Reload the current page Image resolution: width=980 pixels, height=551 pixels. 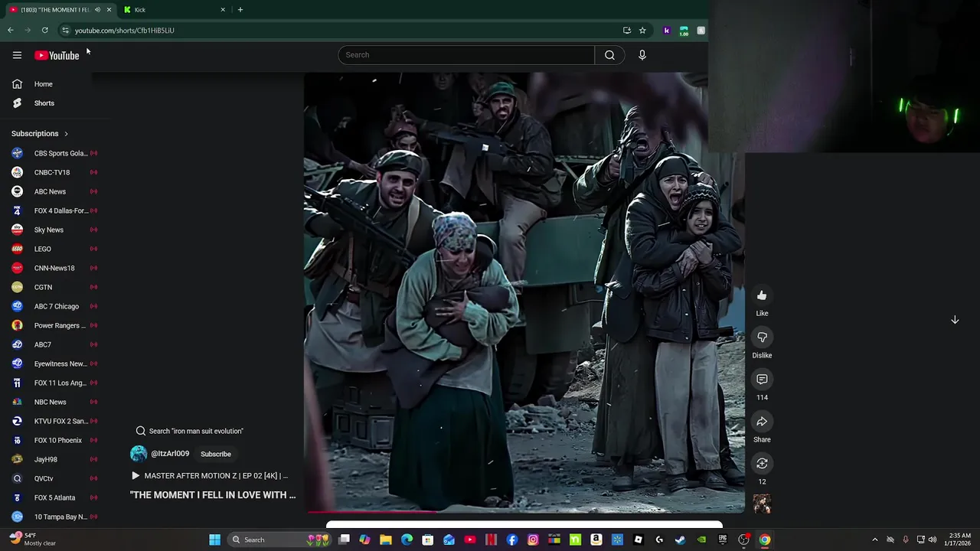click(x=45, y=31)
